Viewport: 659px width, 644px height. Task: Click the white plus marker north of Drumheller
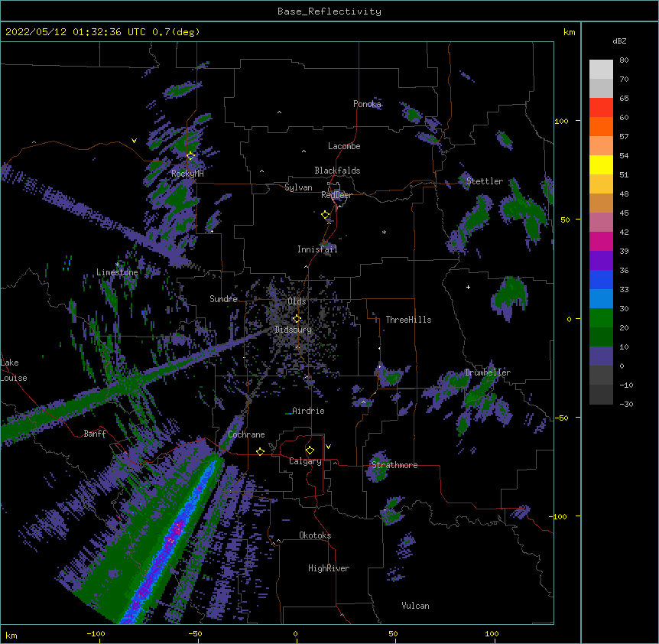(x=468, y=287)
